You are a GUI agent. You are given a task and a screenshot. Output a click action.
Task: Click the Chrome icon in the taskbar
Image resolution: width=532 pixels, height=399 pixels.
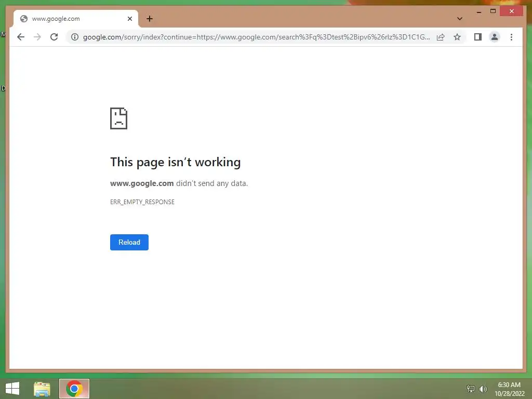coord(74,389)
